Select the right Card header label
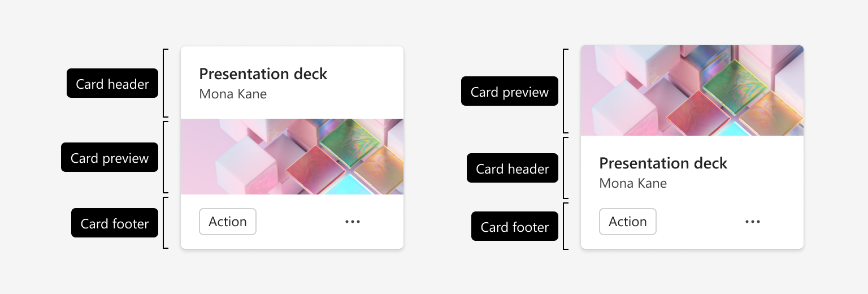The image size is (868, 294). pyautogui.click(x=513, y=168)
